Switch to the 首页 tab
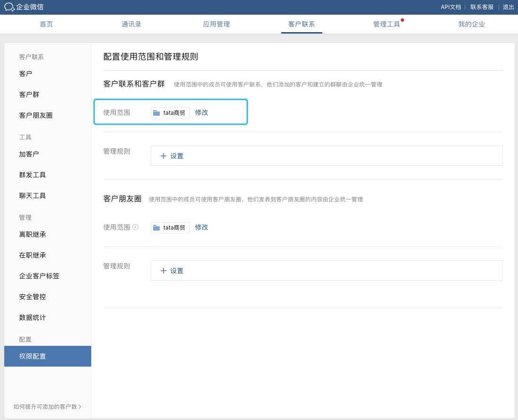The height and width of the screenshot is (420, 518). point(46,24)
